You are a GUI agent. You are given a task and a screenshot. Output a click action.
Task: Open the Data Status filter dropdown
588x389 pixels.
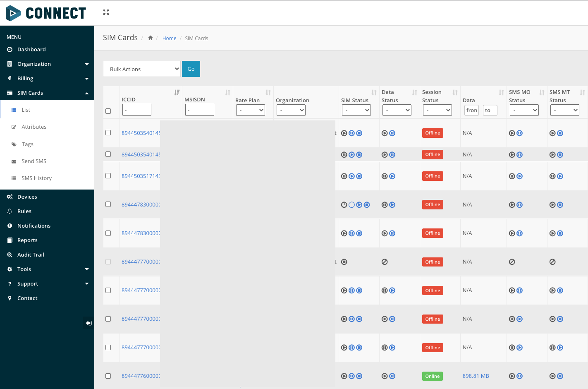(397, 110)
